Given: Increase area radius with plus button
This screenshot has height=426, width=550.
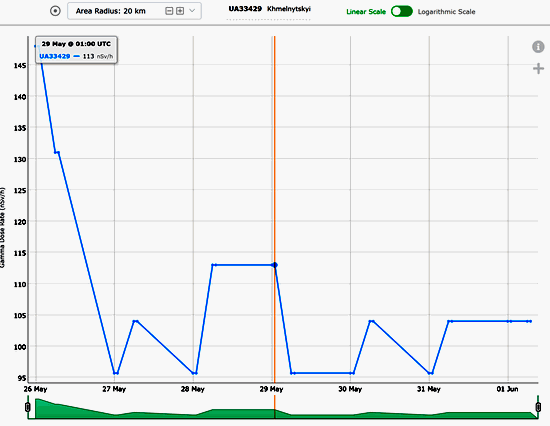Looking at the screenshot, I should pos(180,11).
